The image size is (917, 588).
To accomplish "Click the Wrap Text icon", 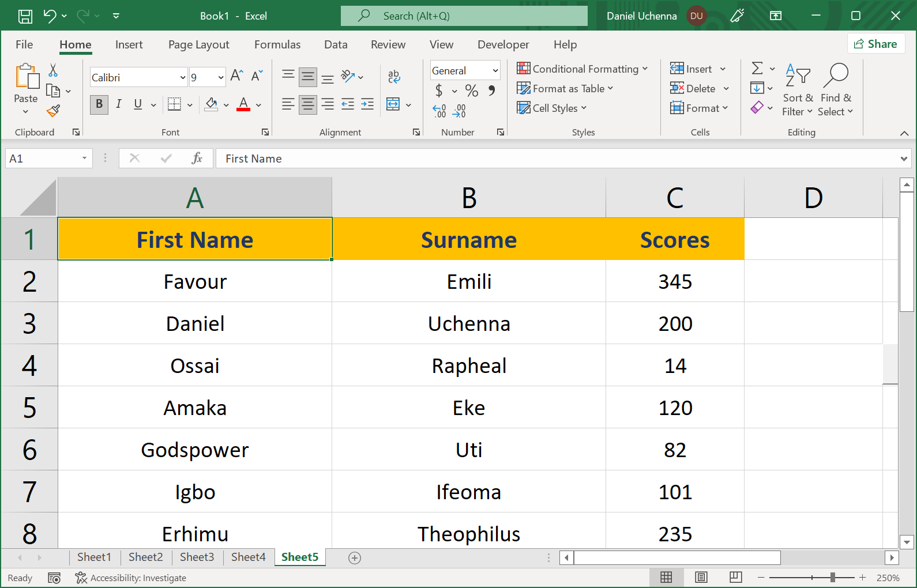I will [x=394, y=76].
